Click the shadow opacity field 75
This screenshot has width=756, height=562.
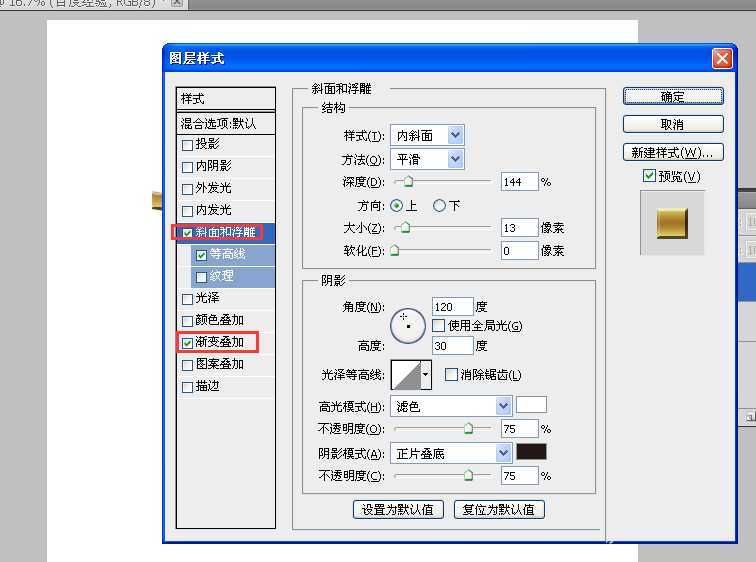pos(519,476)
